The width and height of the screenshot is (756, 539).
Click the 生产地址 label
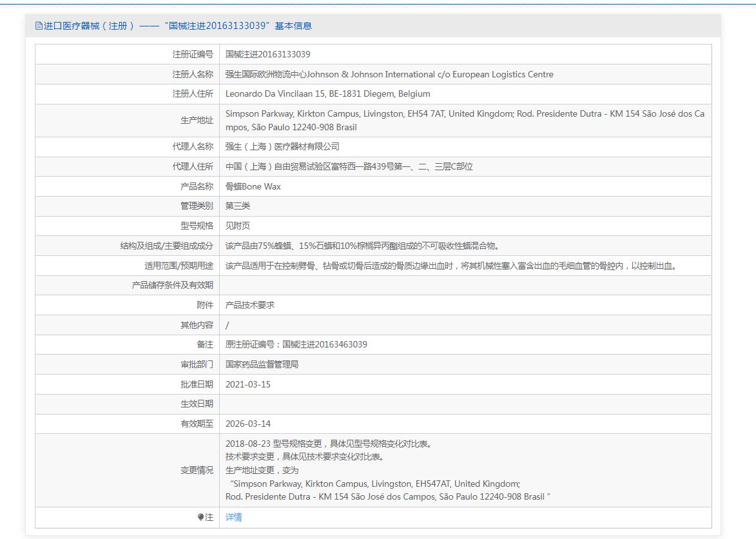point(197,121)
